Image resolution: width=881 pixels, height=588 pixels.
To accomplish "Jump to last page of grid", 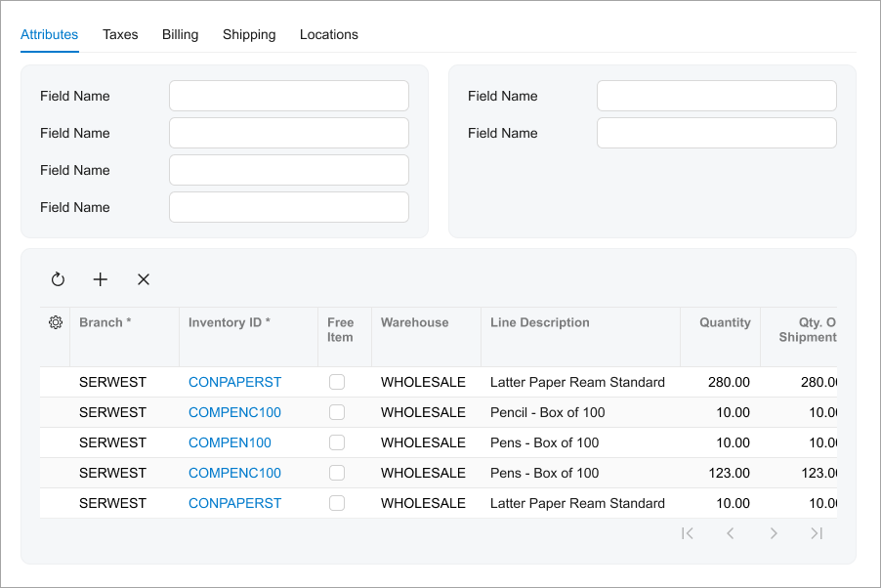I will pyautogui.click(x=817, y=533).
